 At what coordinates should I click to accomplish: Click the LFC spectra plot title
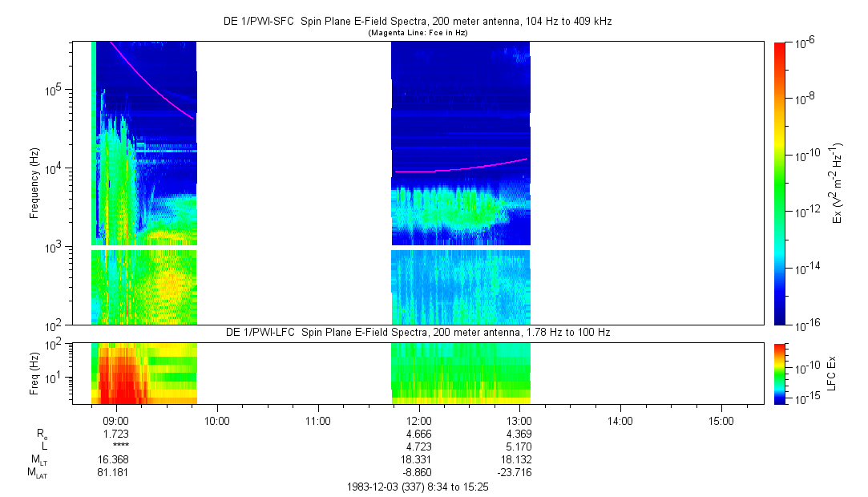[418, 333]
